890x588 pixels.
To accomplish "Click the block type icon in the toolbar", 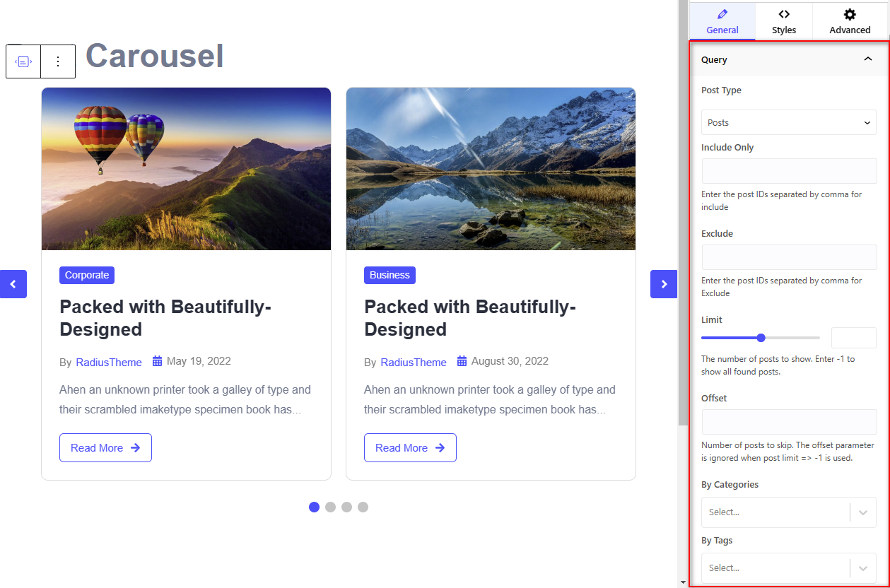I will tap(23, 61).
